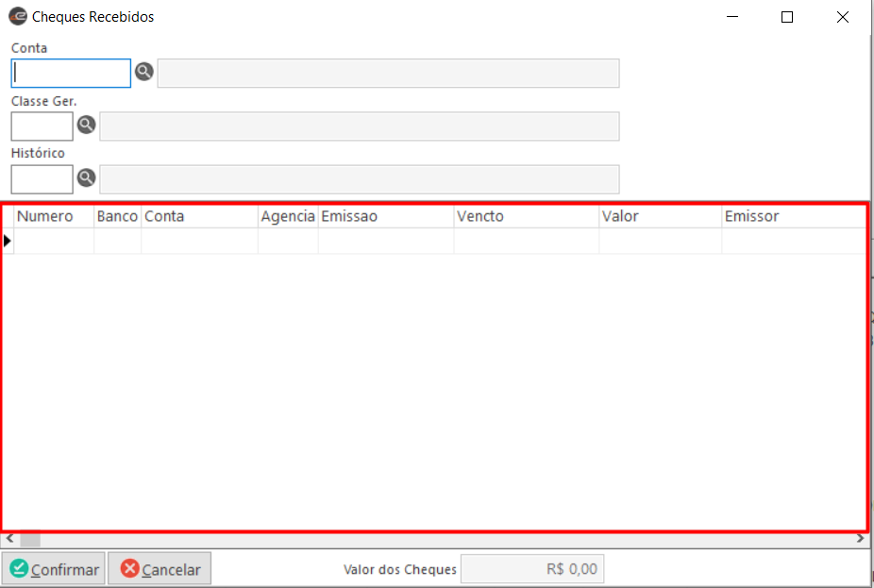Click the Vencto column header
This screenshot has height=588, width=874.
click(x=526, y=216)
